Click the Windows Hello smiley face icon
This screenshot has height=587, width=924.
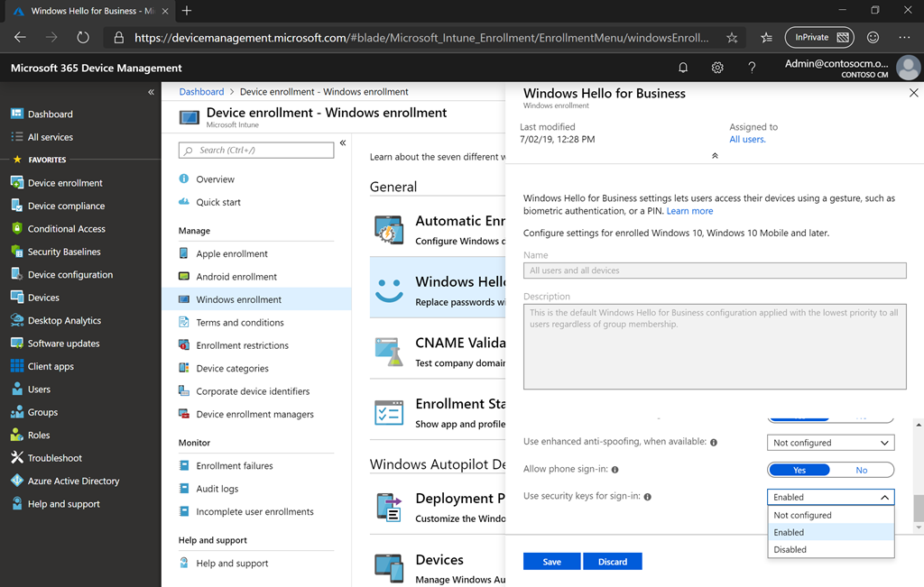click(x=389, y=289)
